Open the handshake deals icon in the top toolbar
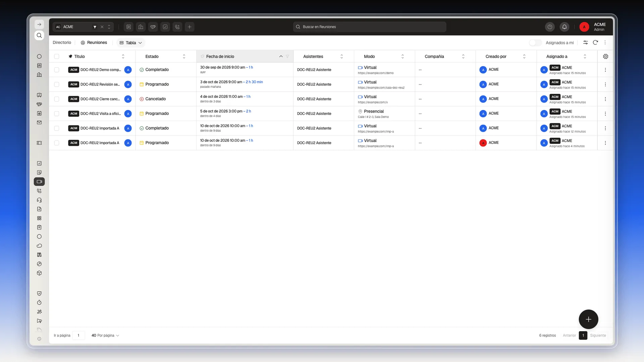The image size is (644, 362). point(153,27)
